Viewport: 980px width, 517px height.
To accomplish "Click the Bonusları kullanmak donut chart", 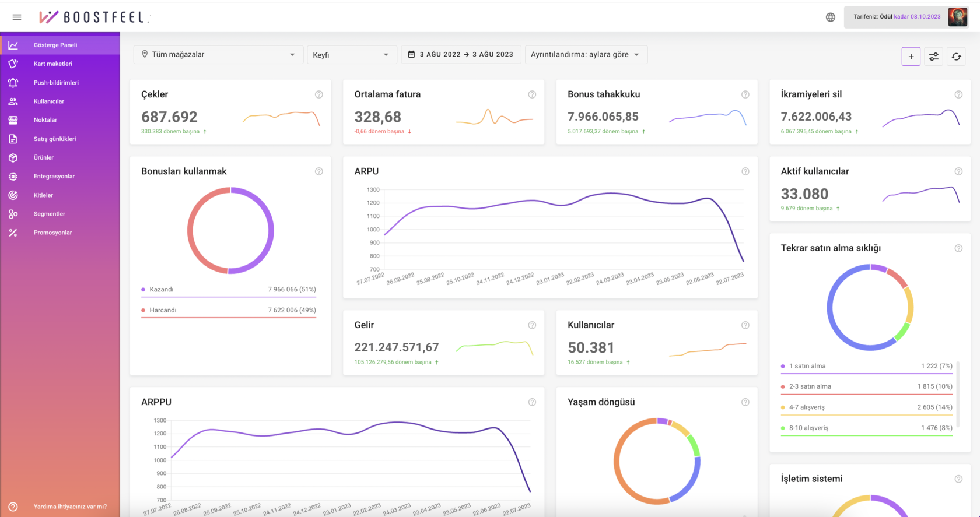I will coord(230,231).
